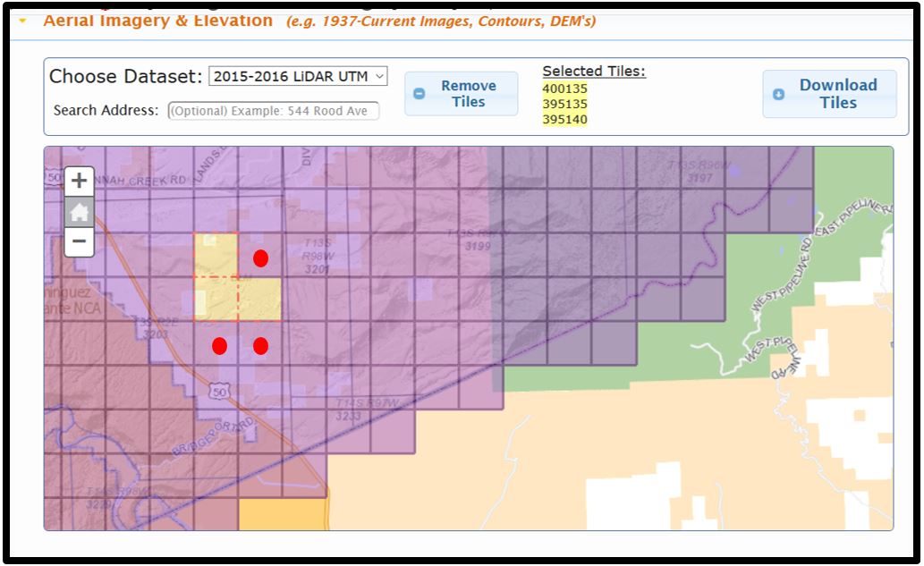
Task: Deselect the bottom-left yellow highlighted tile
Action: (216, 300)
